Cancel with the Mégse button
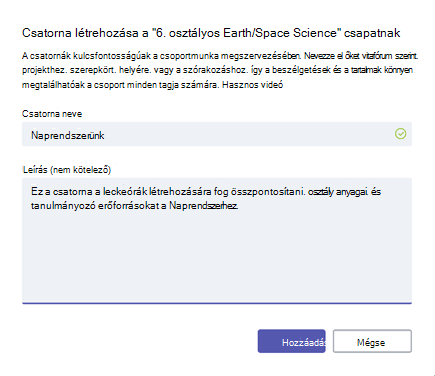This screenshot has width=435, height=376. coord(372,341)
